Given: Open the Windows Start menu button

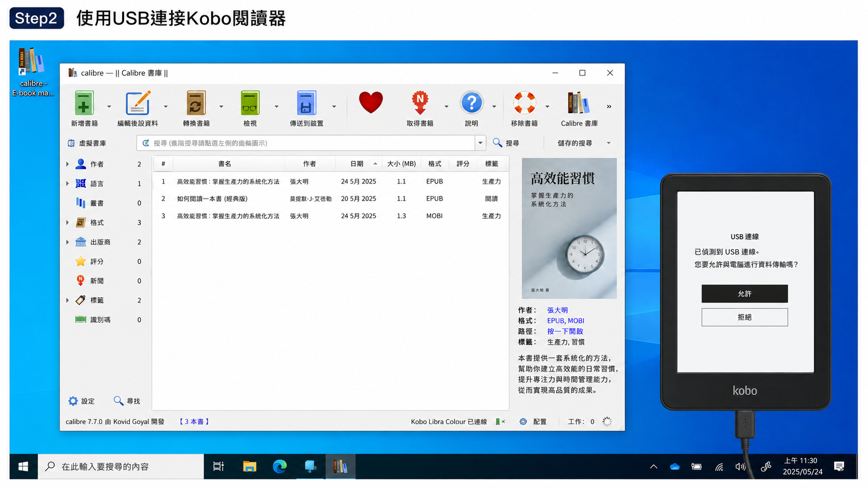Looking at the screenshot, I should click(23, 467).
